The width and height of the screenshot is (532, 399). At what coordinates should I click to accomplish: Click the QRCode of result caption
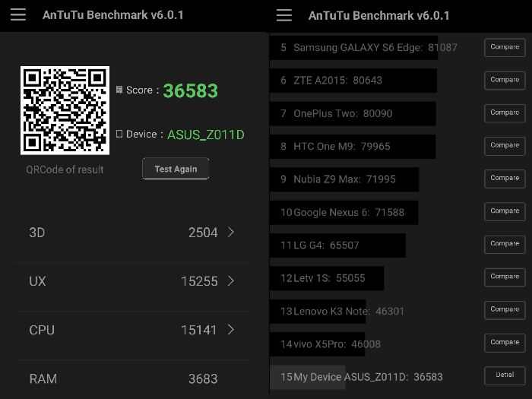pos(65,169)
